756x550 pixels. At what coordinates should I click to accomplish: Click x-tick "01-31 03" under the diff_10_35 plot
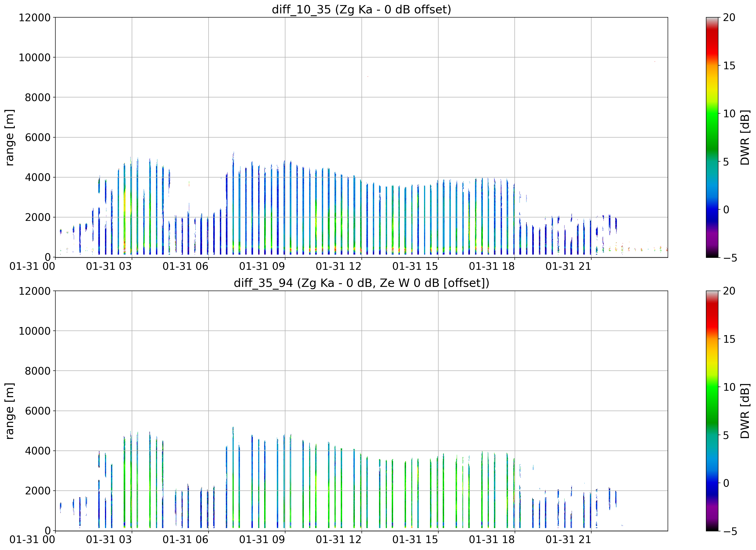(109, 266)
